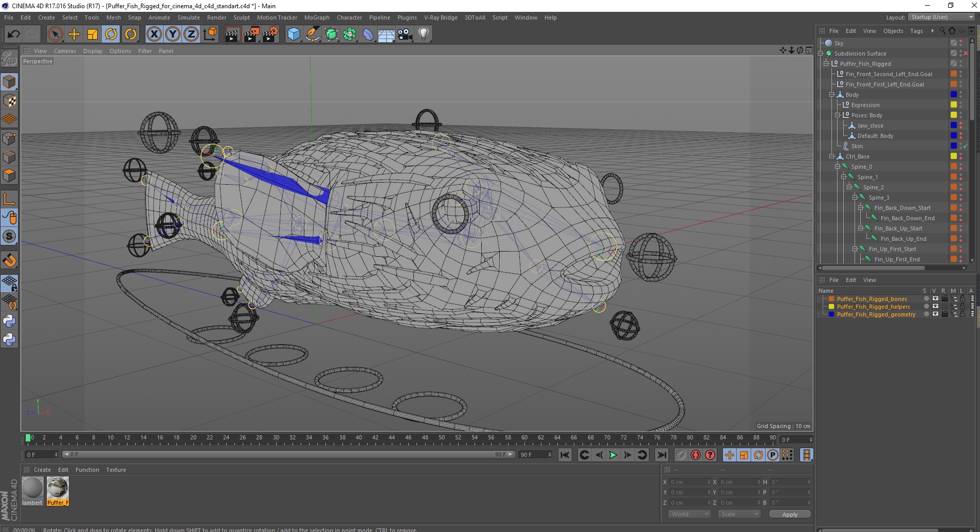Viewport: 980px width, 532px height.
Task: Open material manager Create menu
Action: [42, 470]
